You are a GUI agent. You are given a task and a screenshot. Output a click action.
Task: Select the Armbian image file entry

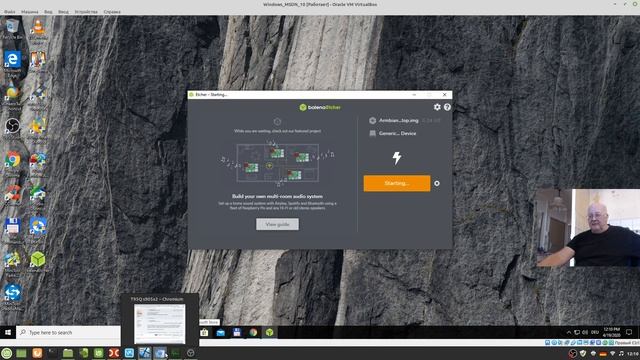tap(398, 120)
